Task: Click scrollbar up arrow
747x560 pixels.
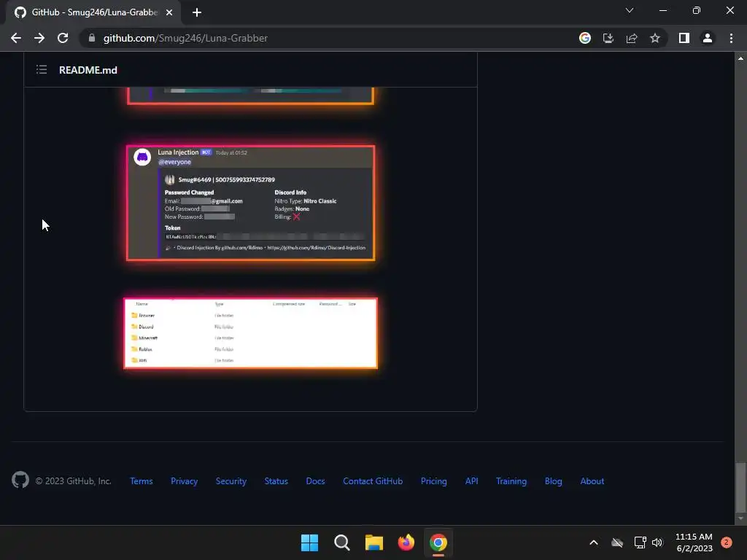Action: [x=740, y=58]
